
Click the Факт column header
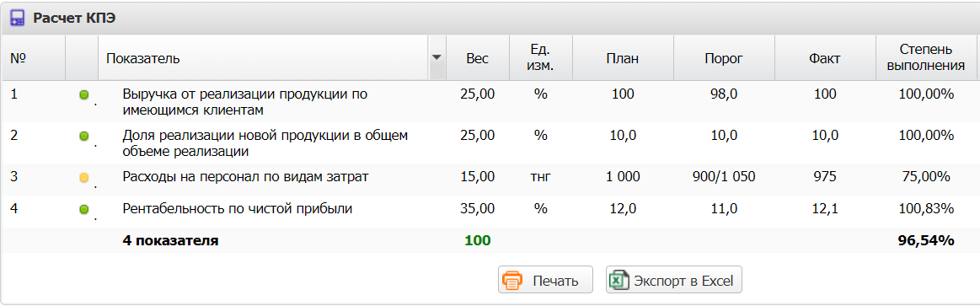click(x=824, y=58)
